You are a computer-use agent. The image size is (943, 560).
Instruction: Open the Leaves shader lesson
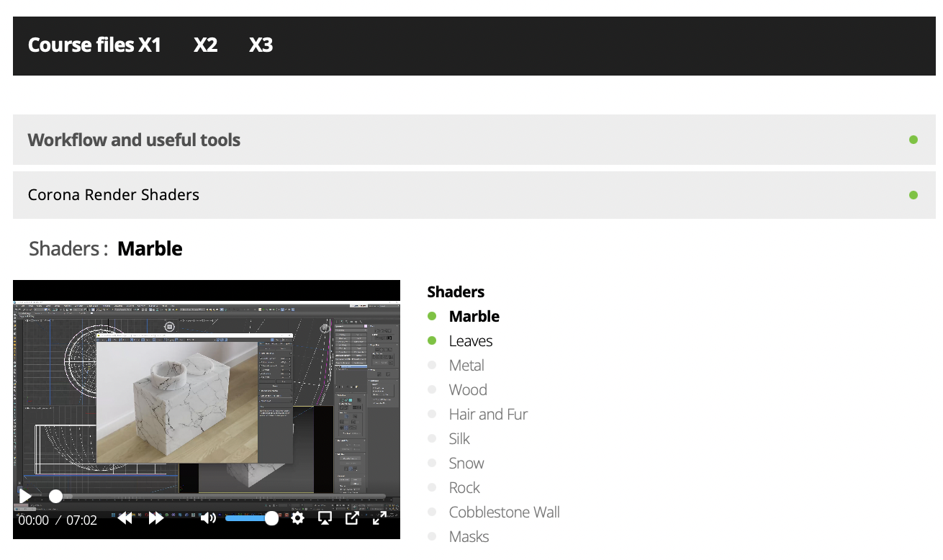click(470, 340)
